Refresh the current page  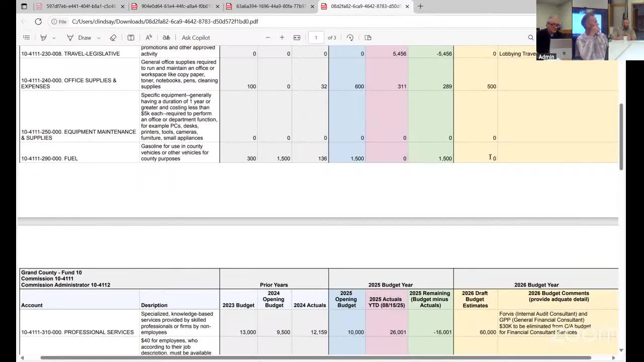click(38, 22)
